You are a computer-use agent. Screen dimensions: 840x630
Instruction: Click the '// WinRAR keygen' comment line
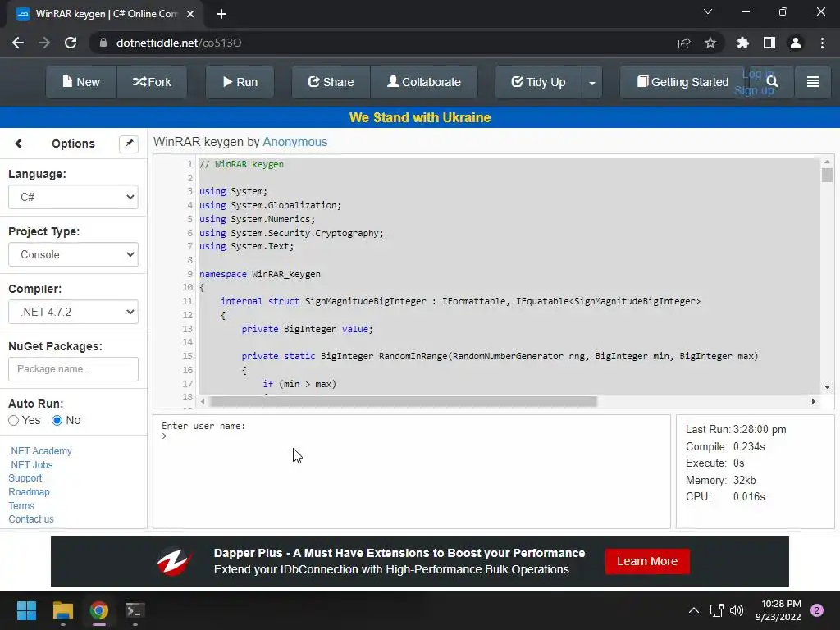click(242, 164)
